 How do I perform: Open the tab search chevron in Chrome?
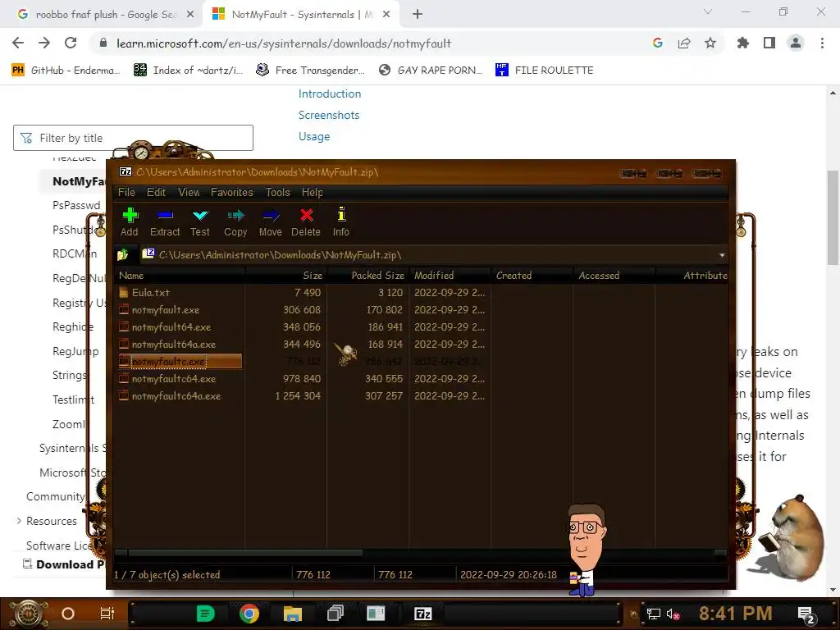708,11
